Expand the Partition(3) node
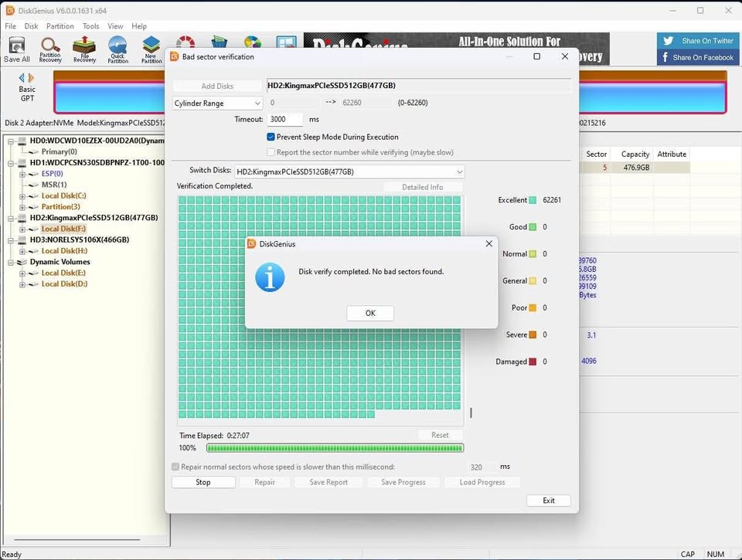Image resolution: width=742 pixels, height=560 pixels. 22,207
